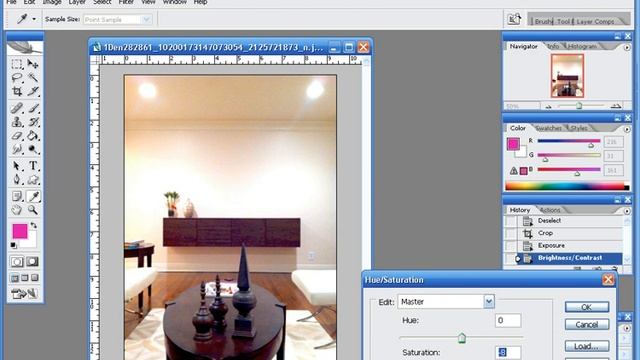Select the History Brush tool
This screenshot has height=360, width=640.
tap(33, 122)
